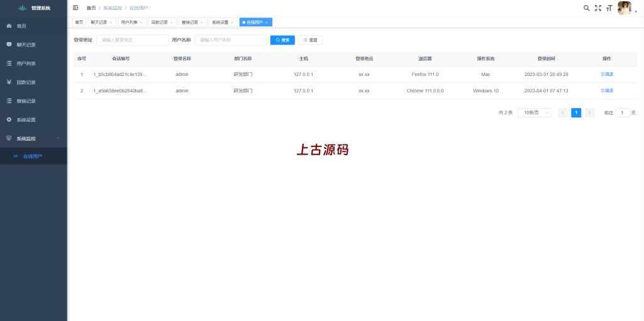Screen dimensions: 644x321
Task: Close the active 在线用户 tab
Action: click(x=267, y=23)
